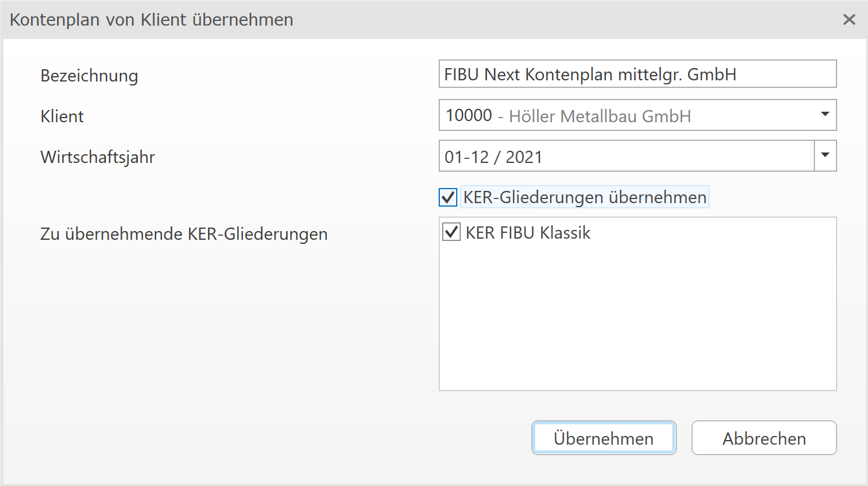
Task: Open the Klient dropdown arrow
Action: coord(824,115)
